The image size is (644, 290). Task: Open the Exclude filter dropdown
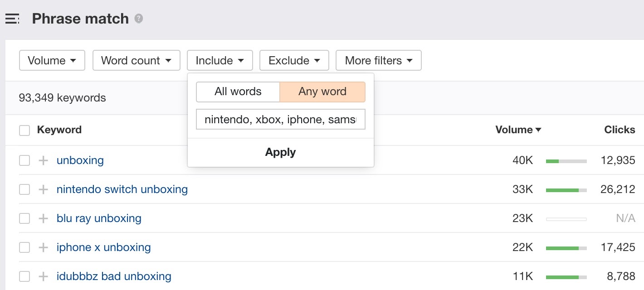click(294, 60)
